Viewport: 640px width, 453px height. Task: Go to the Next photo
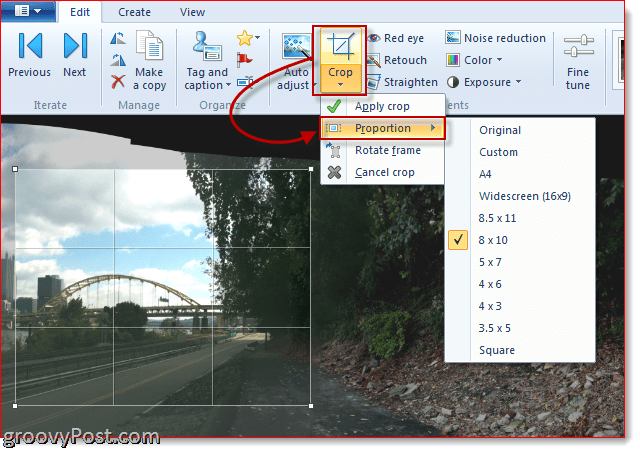pos(75,55)
